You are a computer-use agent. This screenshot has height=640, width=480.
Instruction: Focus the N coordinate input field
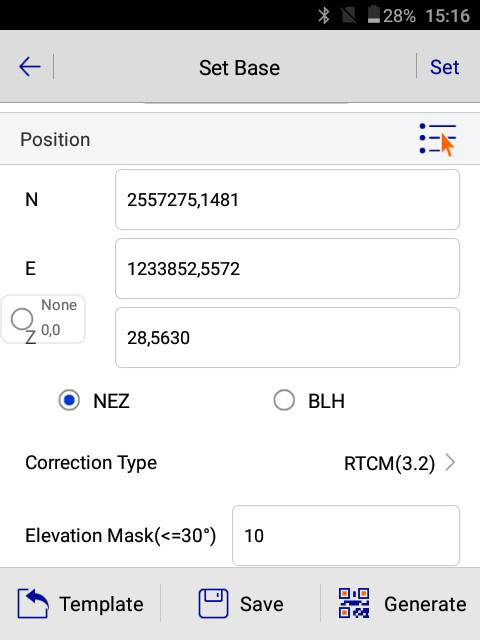click(287, 200)
